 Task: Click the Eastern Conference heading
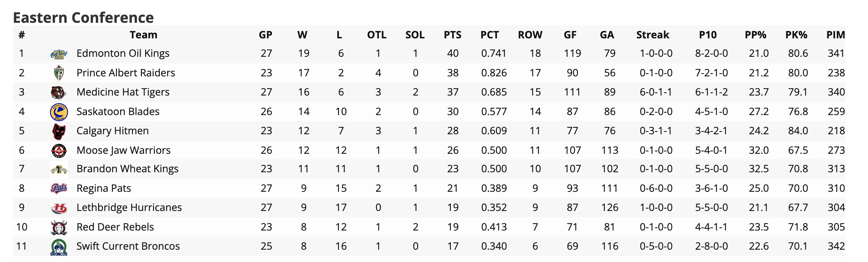point(83,17)
